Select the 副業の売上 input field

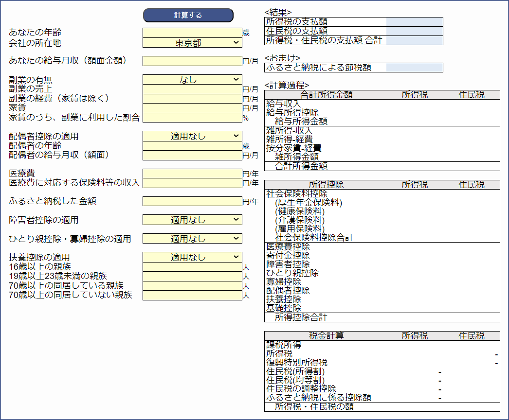coord(192,89)
